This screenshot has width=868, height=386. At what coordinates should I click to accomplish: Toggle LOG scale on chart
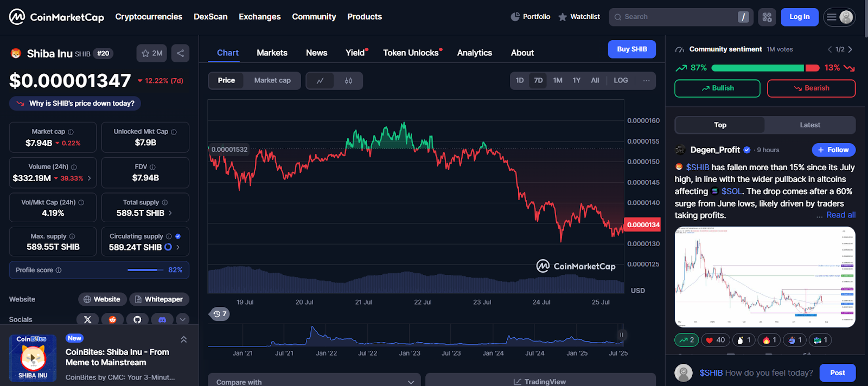pos(621,80)
